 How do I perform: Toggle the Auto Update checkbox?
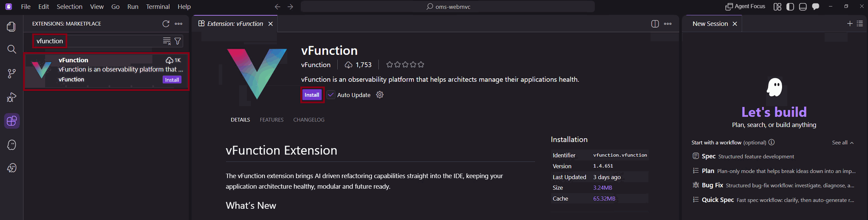tap(331, 95)
